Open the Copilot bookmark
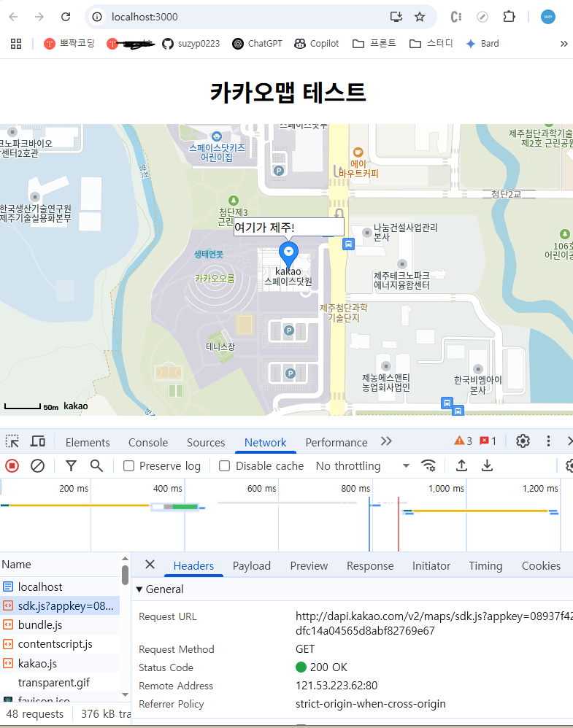The image size is (573, 728). [317, 44]
